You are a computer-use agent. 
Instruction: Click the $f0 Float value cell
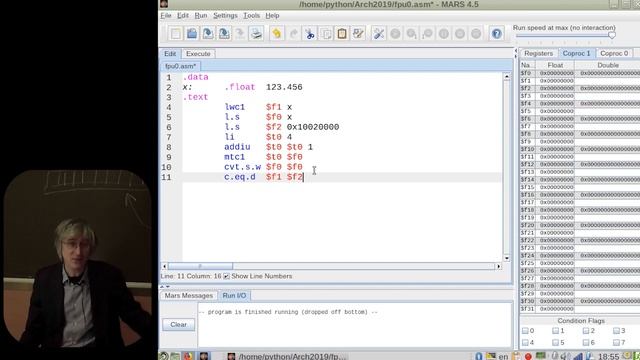coord(556,73)
